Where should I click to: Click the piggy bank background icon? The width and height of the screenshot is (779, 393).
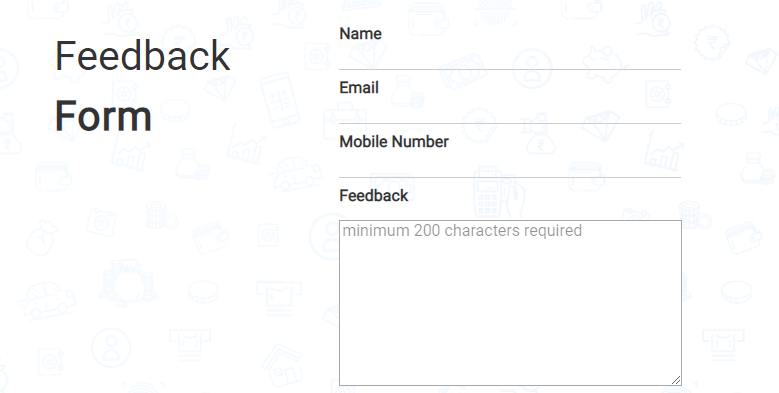pyautogui.click(x=604, y=64)
